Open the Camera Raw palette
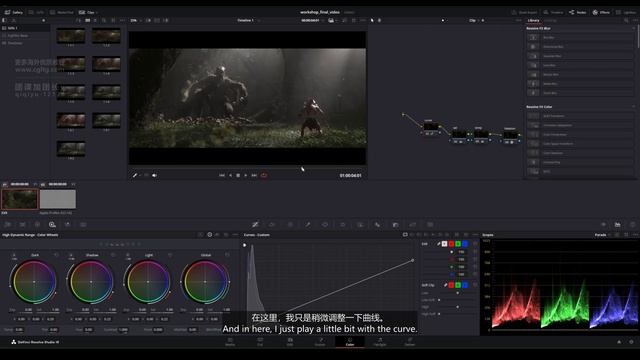 pyautogui.click(x=8, y=224)
